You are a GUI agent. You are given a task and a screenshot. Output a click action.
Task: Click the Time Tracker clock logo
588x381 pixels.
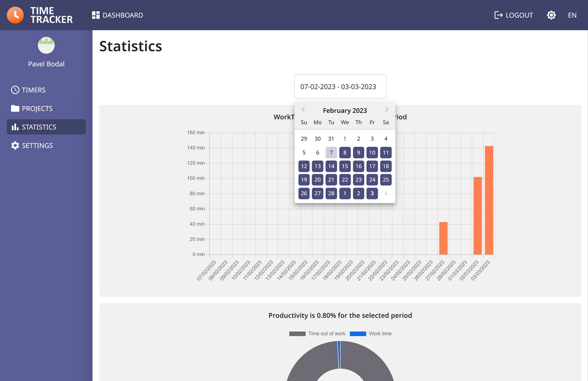click(x=15, y=15)
